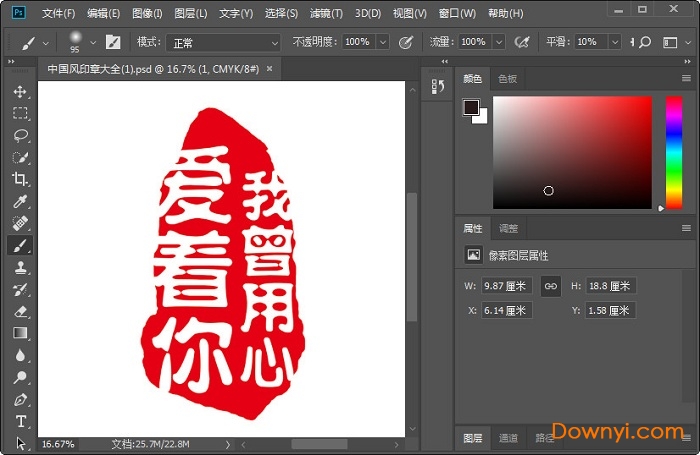Select the Eraser tool
Image resolution: width=700 pixels, height=455 pixels.
point(20,311)
